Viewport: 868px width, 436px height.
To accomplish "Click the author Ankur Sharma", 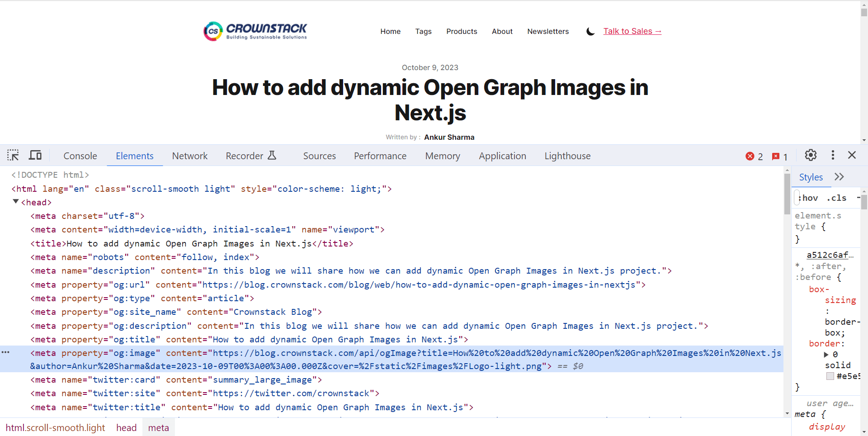I will (x=449, y=137).
